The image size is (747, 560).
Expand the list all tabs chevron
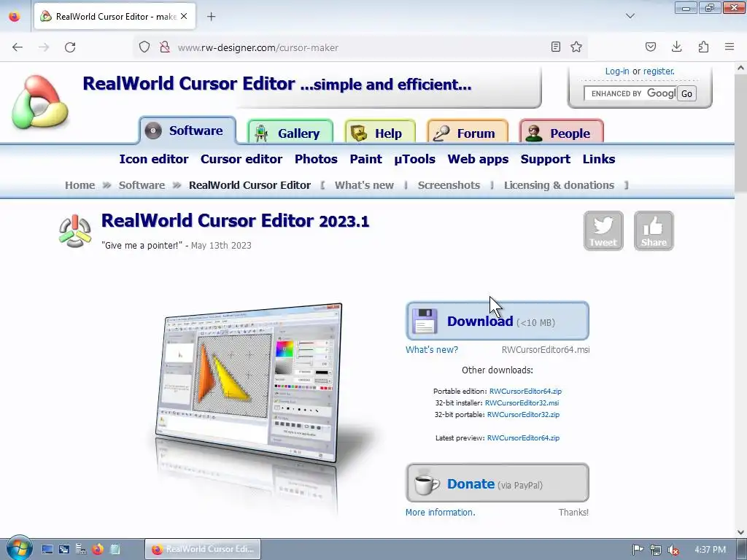pyautogui.click(x=630, y=16)
